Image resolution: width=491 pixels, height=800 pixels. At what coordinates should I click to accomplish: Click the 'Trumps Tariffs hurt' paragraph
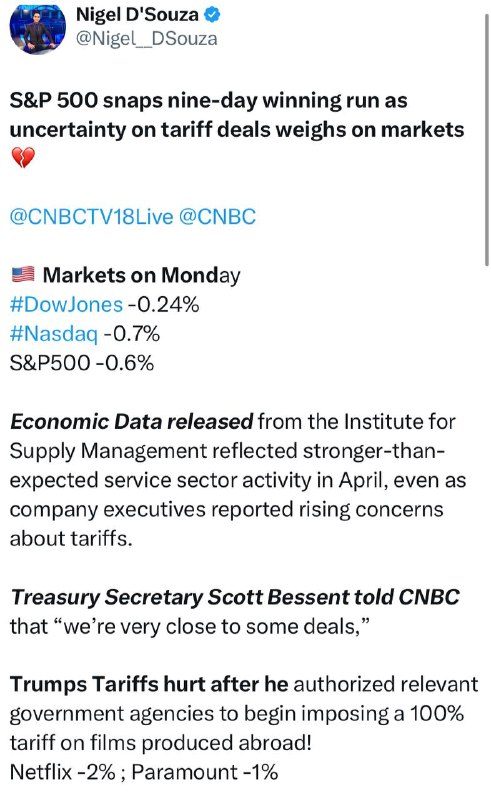click(x=244, y=714)
